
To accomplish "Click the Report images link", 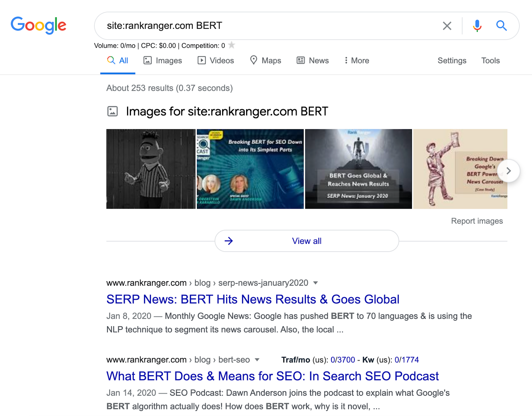I will point(476,221).
